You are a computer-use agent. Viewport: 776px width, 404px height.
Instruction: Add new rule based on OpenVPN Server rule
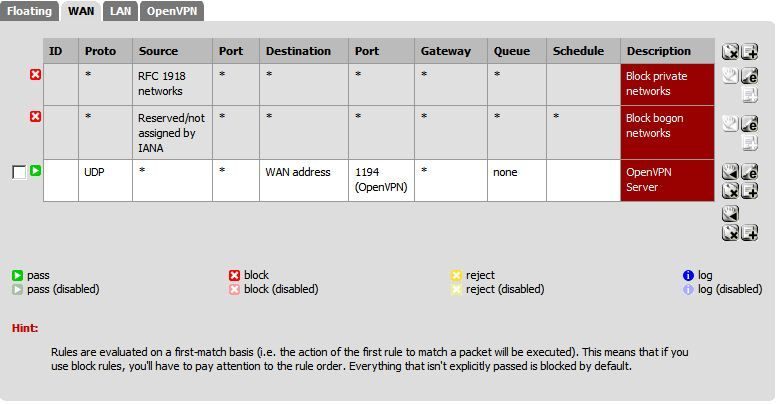point(750,191)
